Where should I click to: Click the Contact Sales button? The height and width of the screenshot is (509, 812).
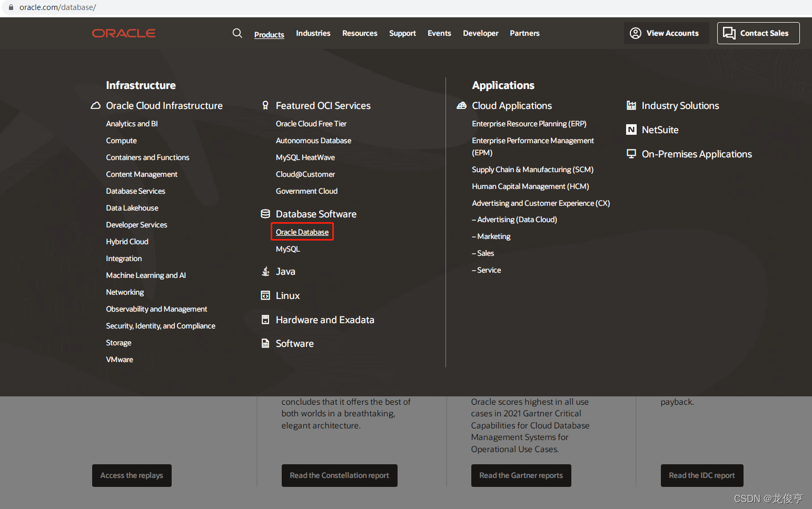(x=758, y=33)
